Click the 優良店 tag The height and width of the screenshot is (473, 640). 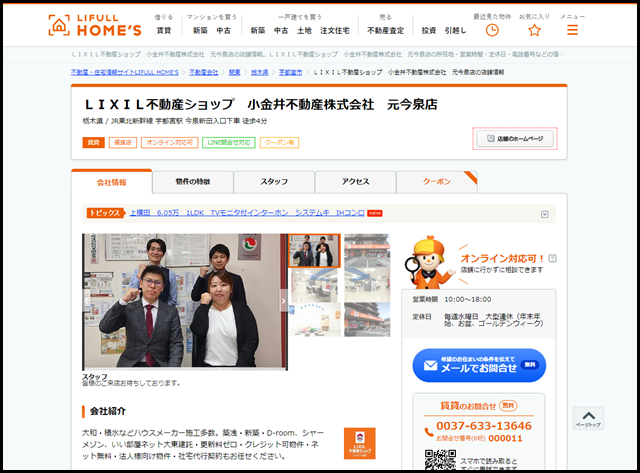pos(123,142)
